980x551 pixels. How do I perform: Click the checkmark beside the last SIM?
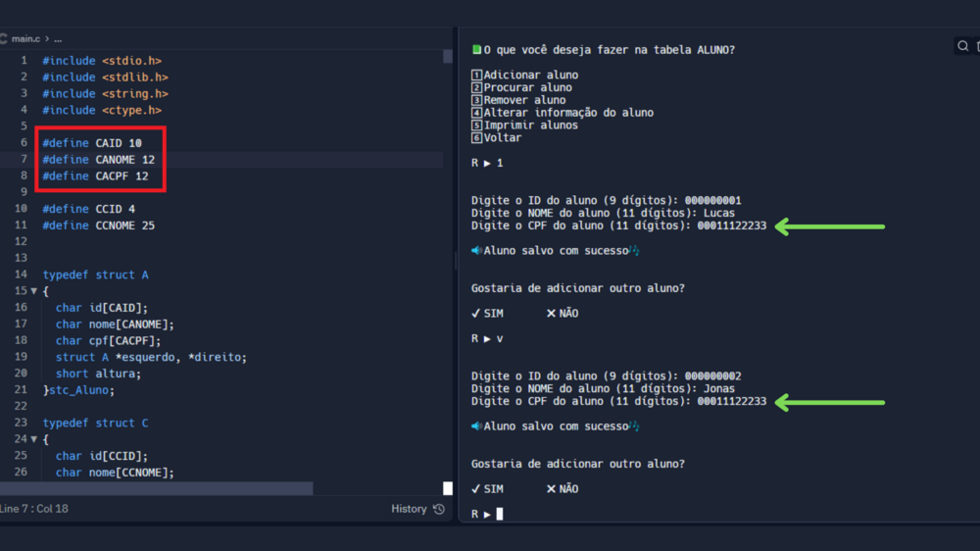coord(475,489)
